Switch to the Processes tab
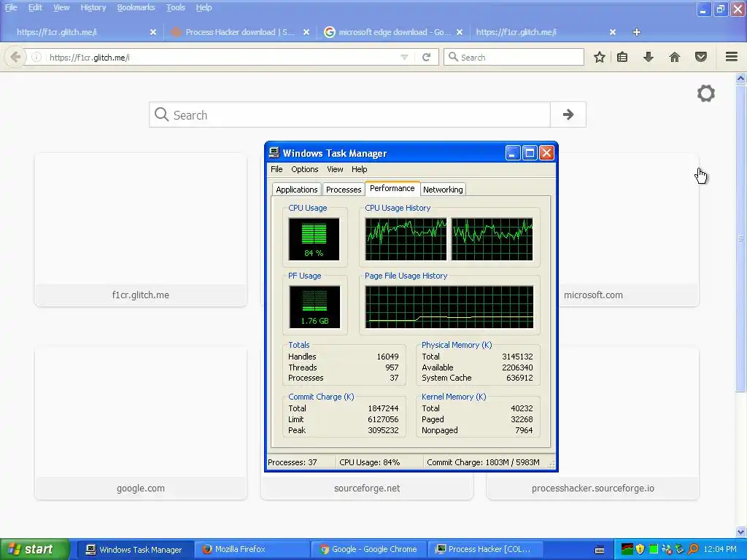 click(344, 190)
